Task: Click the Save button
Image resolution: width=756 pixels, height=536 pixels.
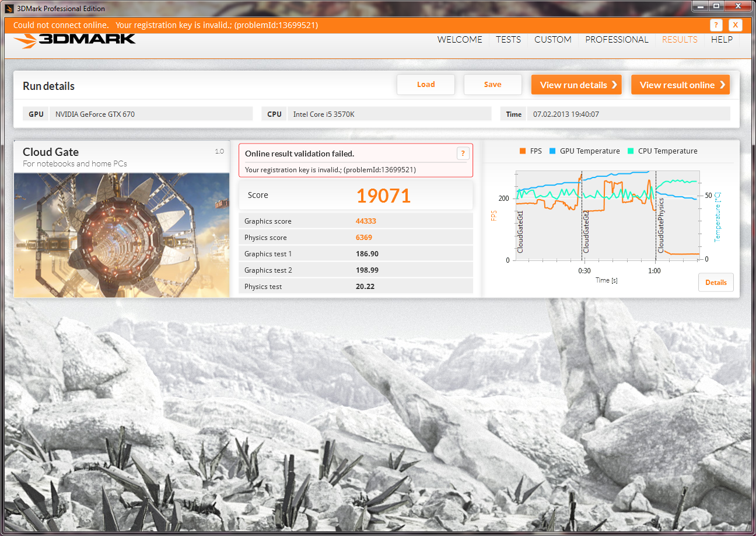Action: [x=493, y=85]
